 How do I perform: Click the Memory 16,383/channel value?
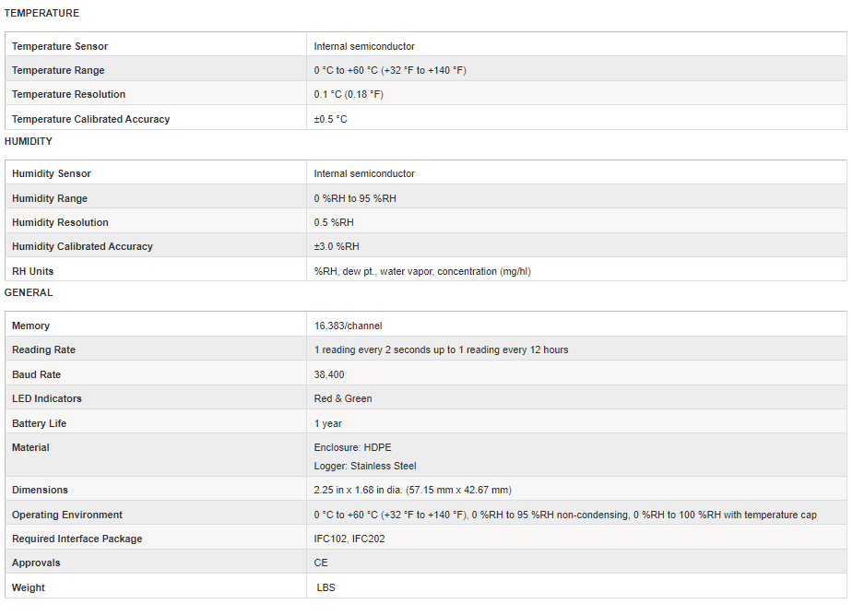[348, 326]
